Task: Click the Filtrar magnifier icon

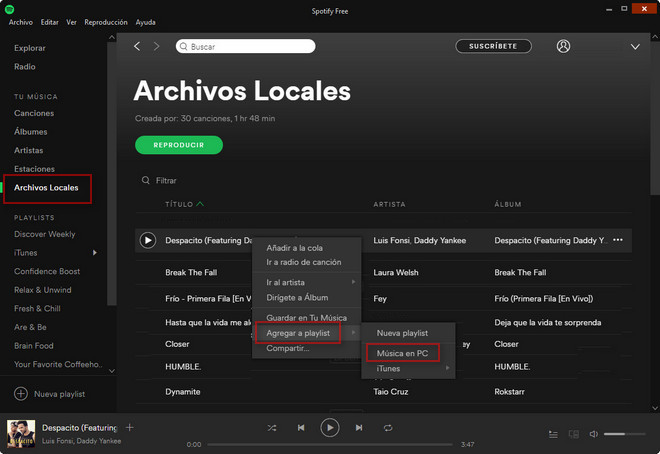Action: pyautogui.click(x=146, y=180)
